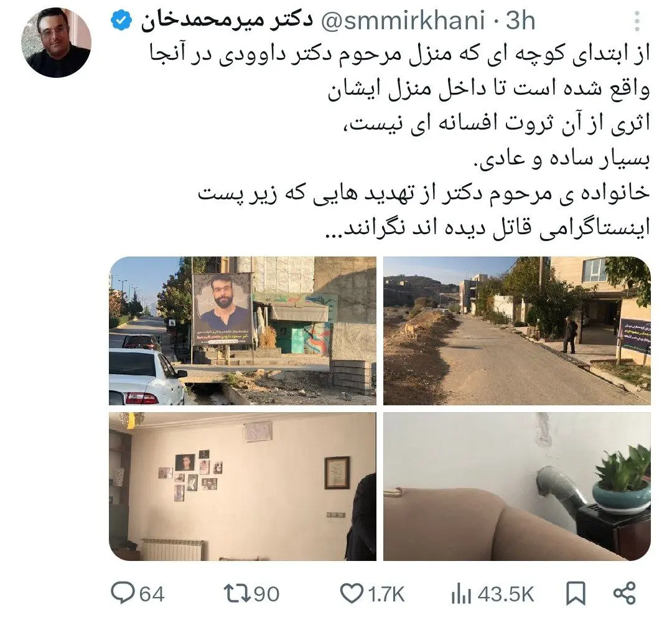Click the 64 replies count

pyautogui.click(x=152, y=595)
